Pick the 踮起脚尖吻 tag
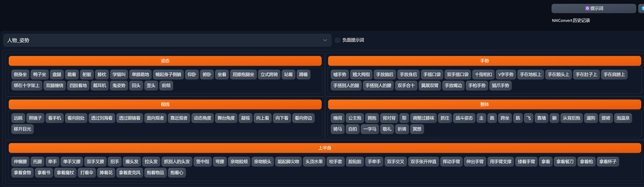The width and height of the screenshot is (644, 187). 288,162
